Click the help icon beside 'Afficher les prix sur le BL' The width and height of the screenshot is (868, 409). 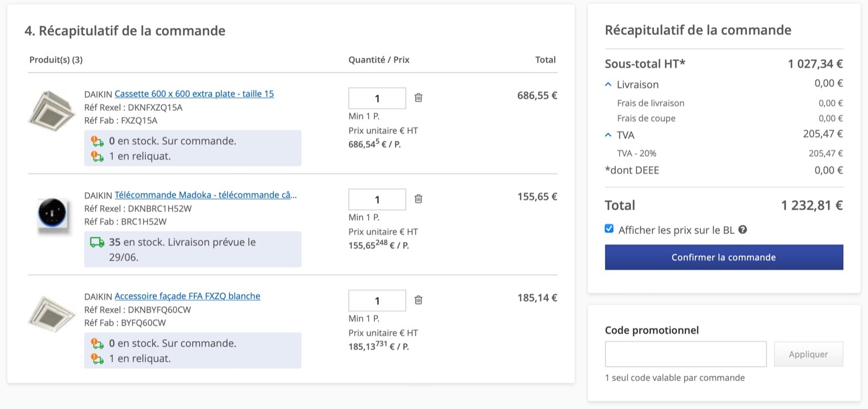pos(743,230)
